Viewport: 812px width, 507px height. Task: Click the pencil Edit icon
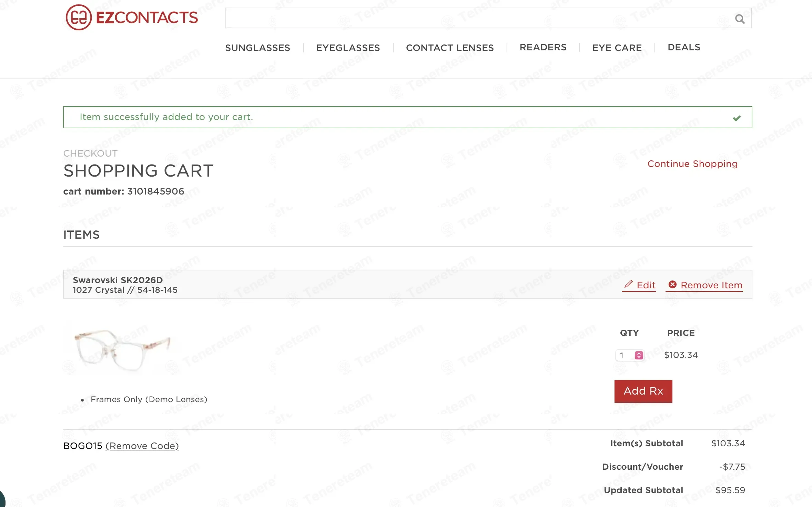coord(628,284)
